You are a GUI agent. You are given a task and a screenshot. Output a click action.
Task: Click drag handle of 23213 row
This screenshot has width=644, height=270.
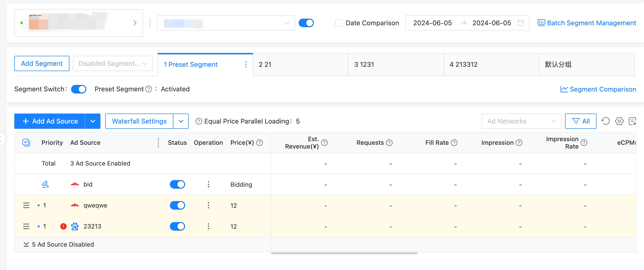(x=26, y=227)
